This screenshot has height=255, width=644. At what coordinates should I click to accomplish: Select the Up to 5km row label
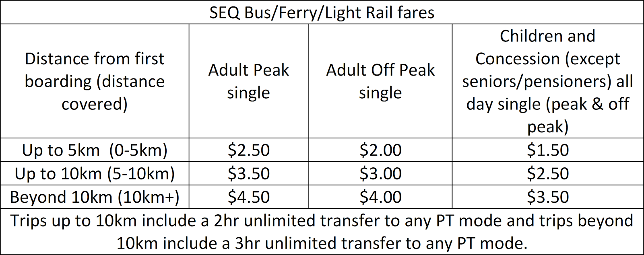click(x=95, y=150)
